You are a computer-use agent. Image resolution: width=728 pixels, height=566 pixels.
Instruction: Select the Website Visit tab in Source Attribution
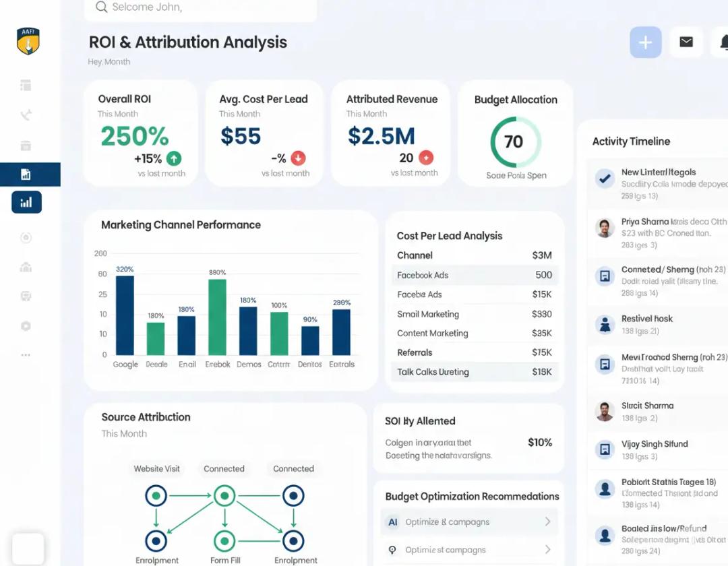click(x=156, y=468)
